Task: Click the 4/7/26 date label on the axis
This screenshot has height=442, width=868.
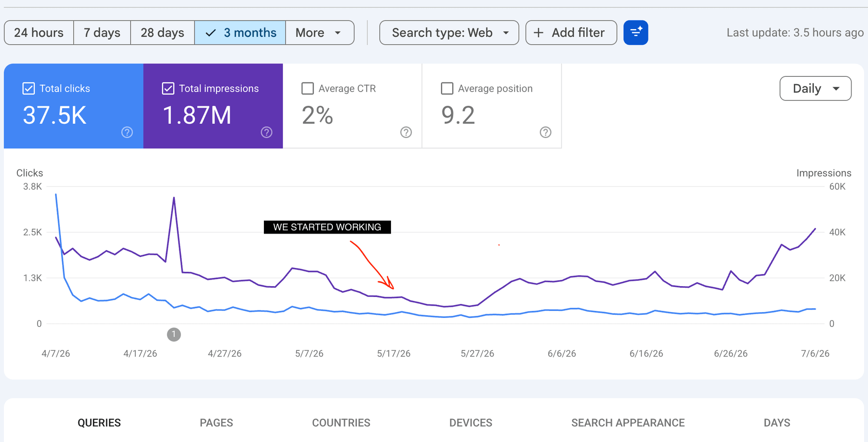Action: [x=56, y=353]
